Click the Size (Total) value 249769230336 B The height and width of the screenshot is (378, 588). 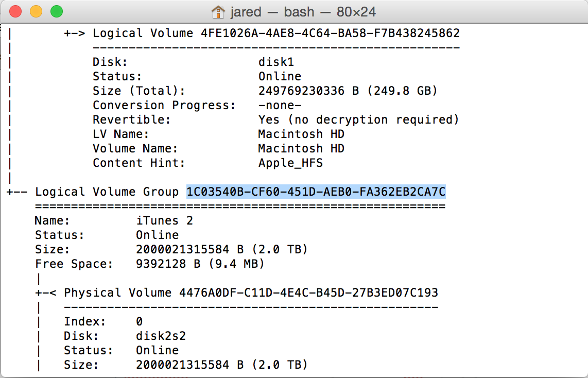(308, 91)
